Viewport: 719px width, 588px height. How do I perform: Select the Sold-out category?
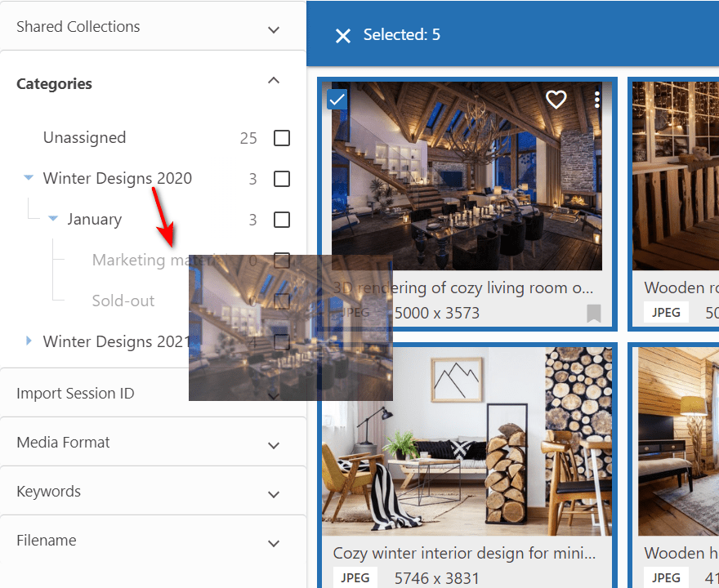point(123,301)
